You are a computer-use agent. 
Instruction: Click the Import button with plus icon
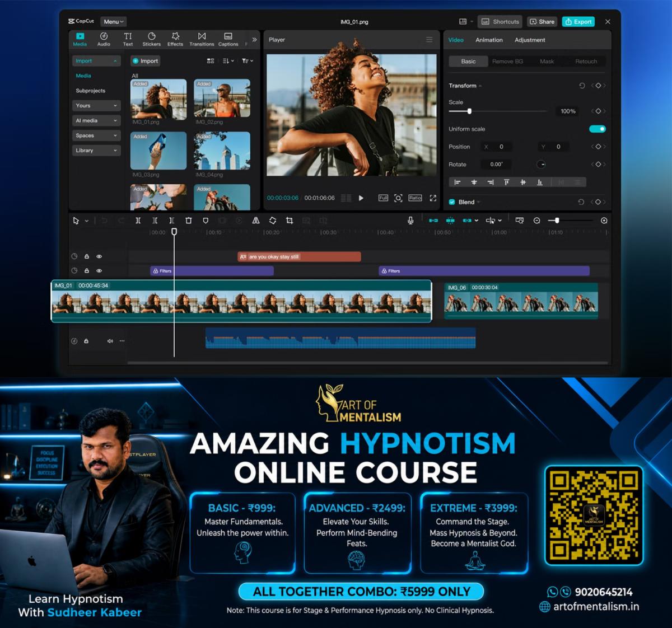pos(146,61)
